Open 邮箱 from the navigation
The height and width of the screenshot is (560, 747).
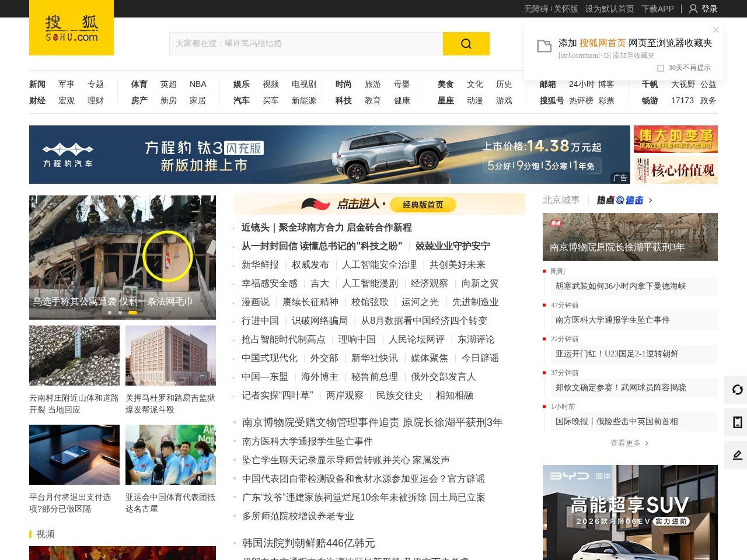(x=548, y=84)
